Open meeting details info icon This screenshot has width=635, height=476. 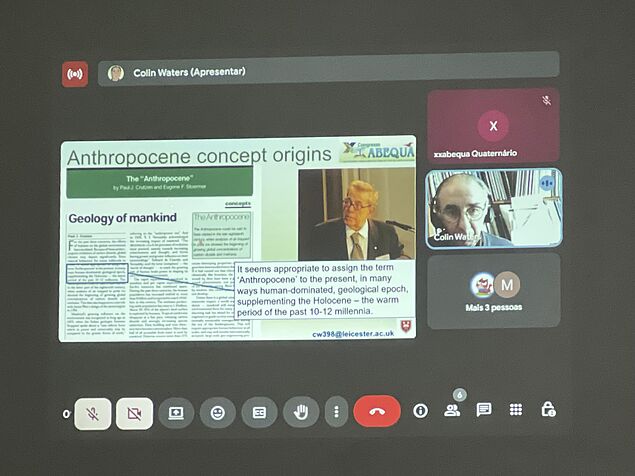(x=420, y=410)
